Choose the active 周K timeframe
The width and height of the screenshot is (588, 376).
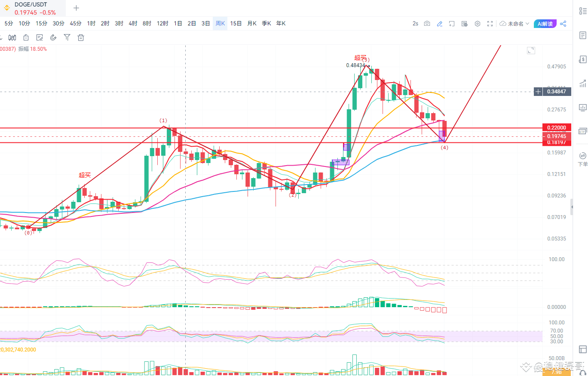[220, 24]
